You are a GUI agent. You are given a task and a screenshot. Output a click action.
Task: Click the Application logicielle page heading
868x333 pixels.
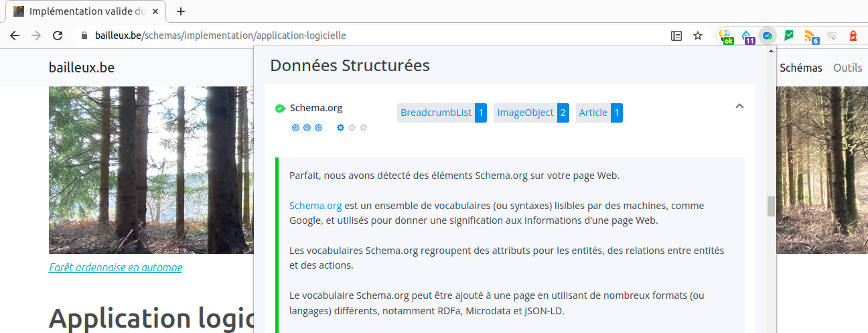[151, 319]
